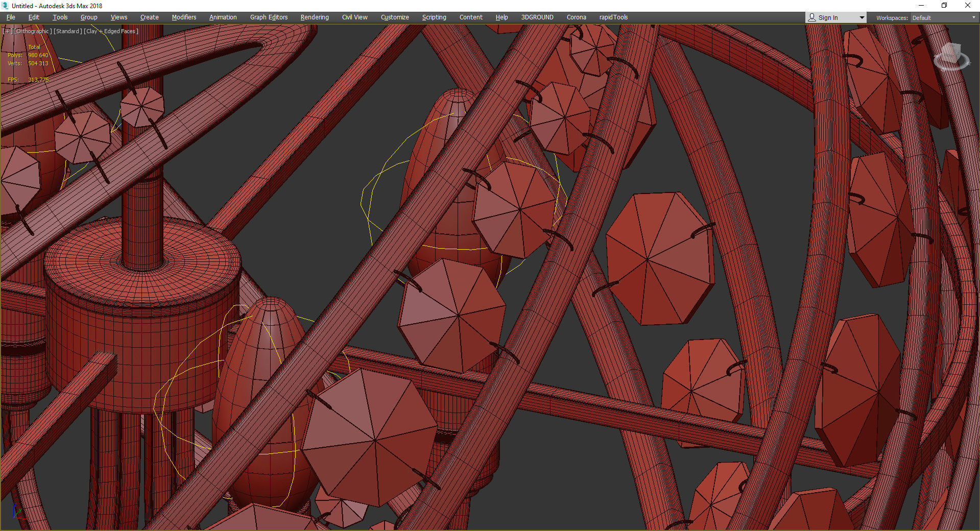
Task: Open the Group menu
Action: pyautogui.click(x=89, y=17)
